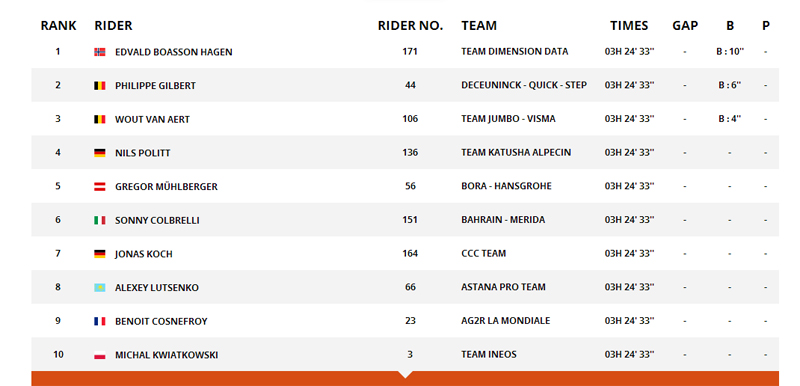Click the German flag beside Nils Politt
This screenshot has height=386, width=800.
[x=99, y=153]
